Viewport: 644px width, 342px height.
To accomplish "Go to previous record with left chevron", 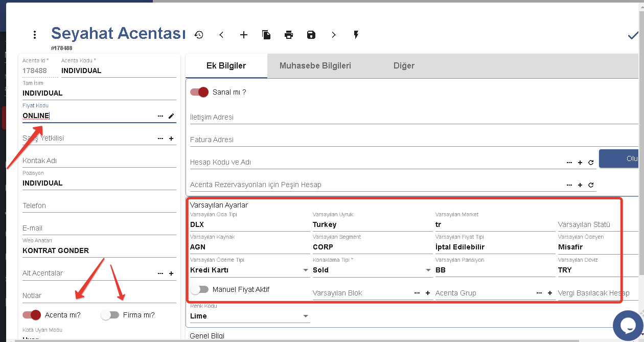I will tap(221, 35).
